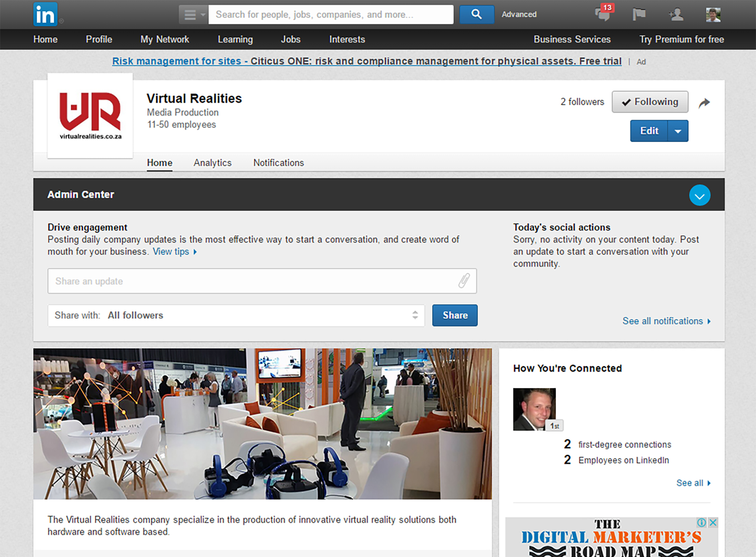
Task: Open the Share with All followers dropdown
Action: tap(236, 315)
